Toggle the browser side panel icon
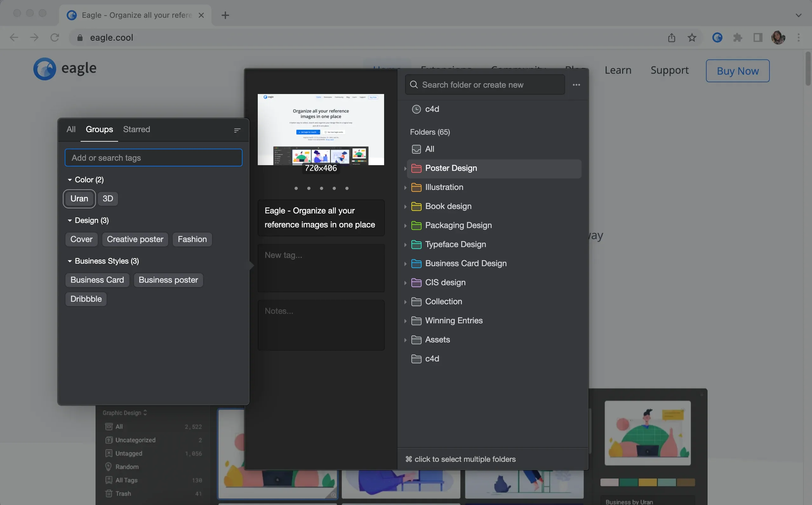This screenshot has height=505, width=812. (x=758, y=37)
